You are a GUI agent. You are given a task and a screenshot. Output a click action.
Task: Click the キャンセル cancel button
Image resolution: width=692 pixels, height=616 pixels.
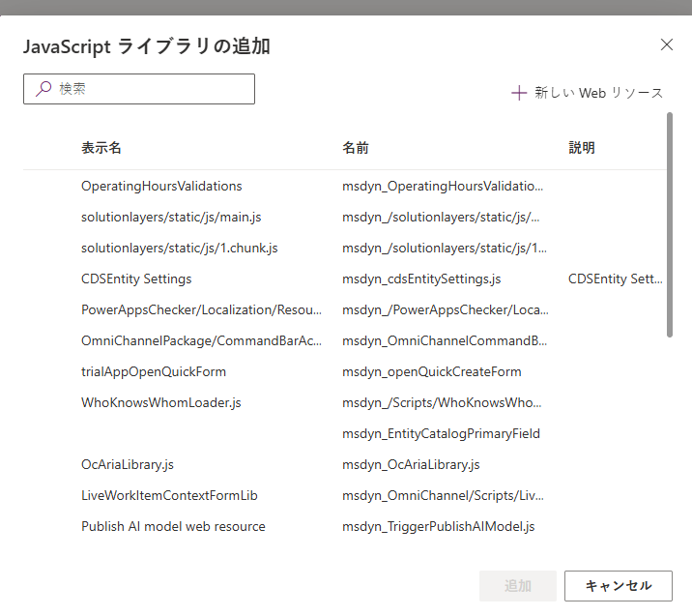(619, 585)
